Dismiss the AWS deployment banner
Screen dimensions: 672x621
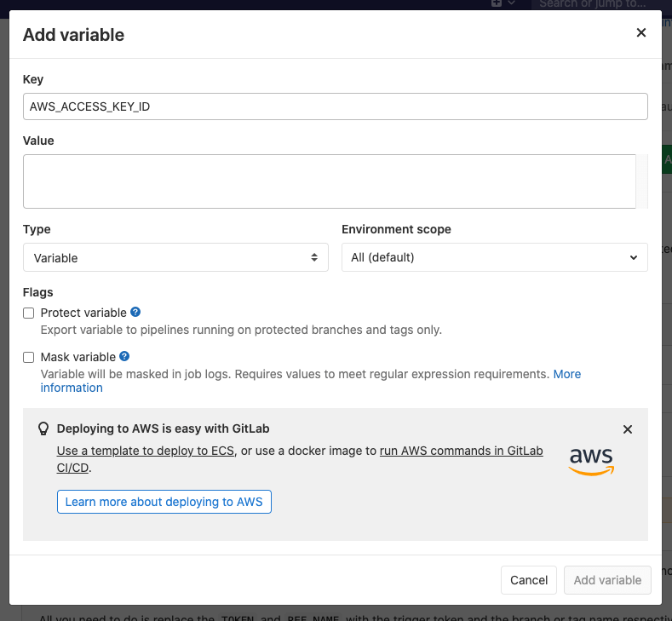coord(628,429)
